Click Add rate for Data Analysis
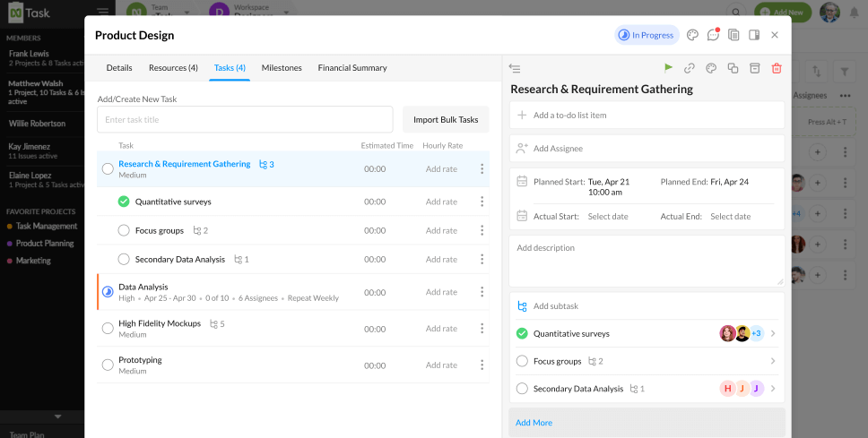Image resolution: width=868 pixels, height=438 pixels. 441,292
